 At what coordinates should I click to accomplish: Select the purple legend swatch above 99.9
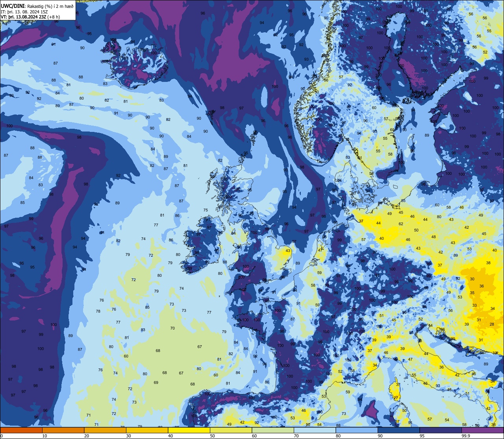click(x=482, y=430)
